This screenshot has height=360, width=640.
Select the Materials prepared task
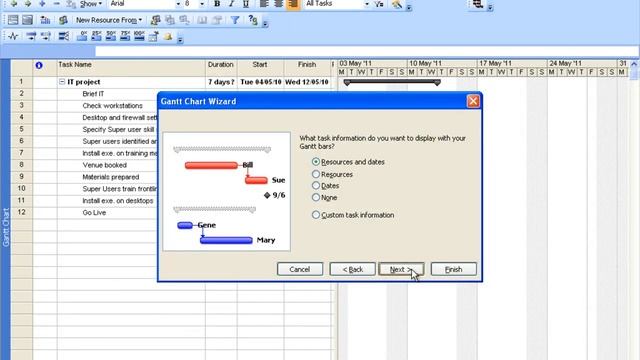[x=111, y=177]
